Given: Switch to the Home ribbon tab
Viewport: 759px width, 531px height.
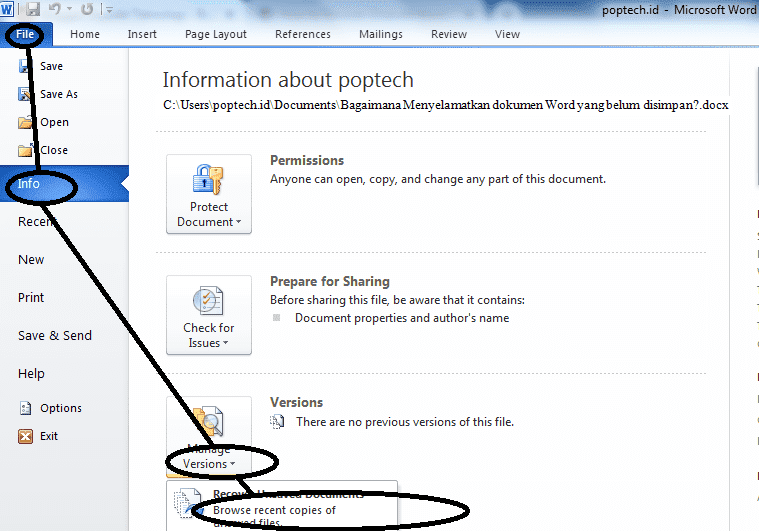Looking at the screenshot, I should point(85,34).
